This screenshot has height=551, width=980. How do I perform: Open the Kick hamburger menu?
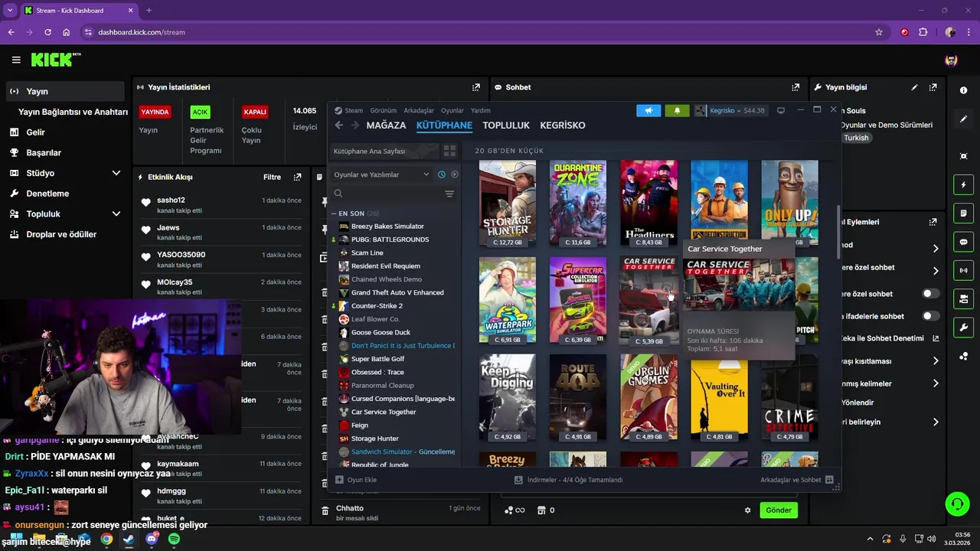click(16, 60)
